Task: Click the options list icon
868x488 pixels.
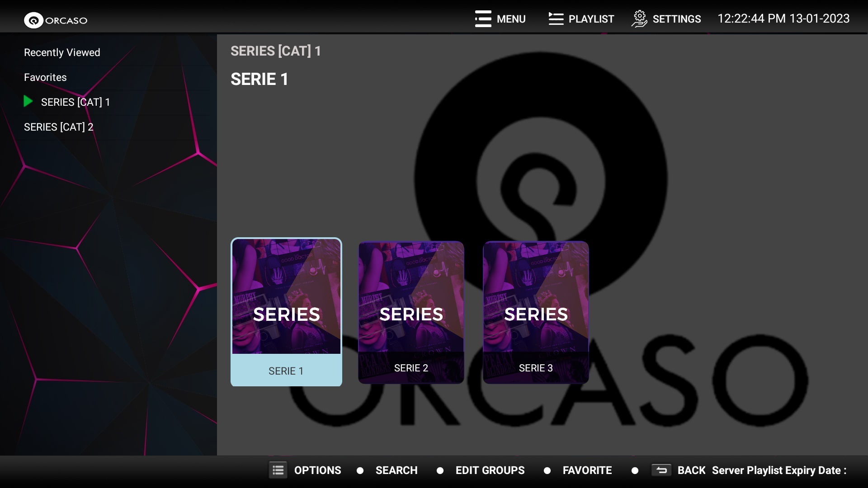Action: click(x=278, y=470)
